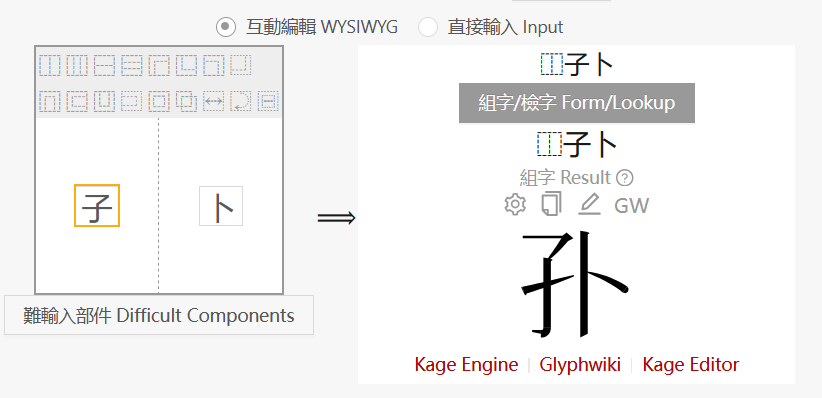This screenshot has height=398, width=822.
Task: Copy the composed result with copy icon
Action: (x=551, y=204)
